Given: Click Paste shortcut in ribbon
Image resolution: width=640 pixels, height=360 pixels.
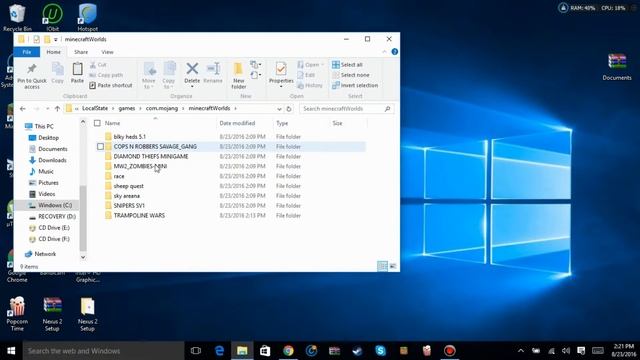Looking at the screenshot, I should (x=111, y=85).
